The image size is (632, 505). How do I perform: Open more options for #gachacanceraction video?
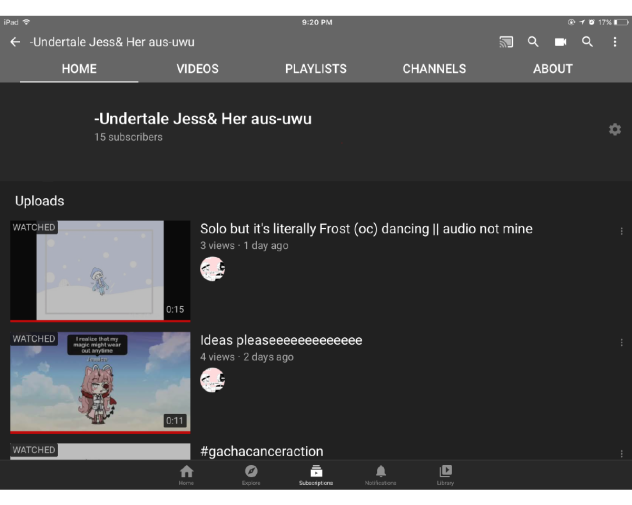tap(621, 454)
